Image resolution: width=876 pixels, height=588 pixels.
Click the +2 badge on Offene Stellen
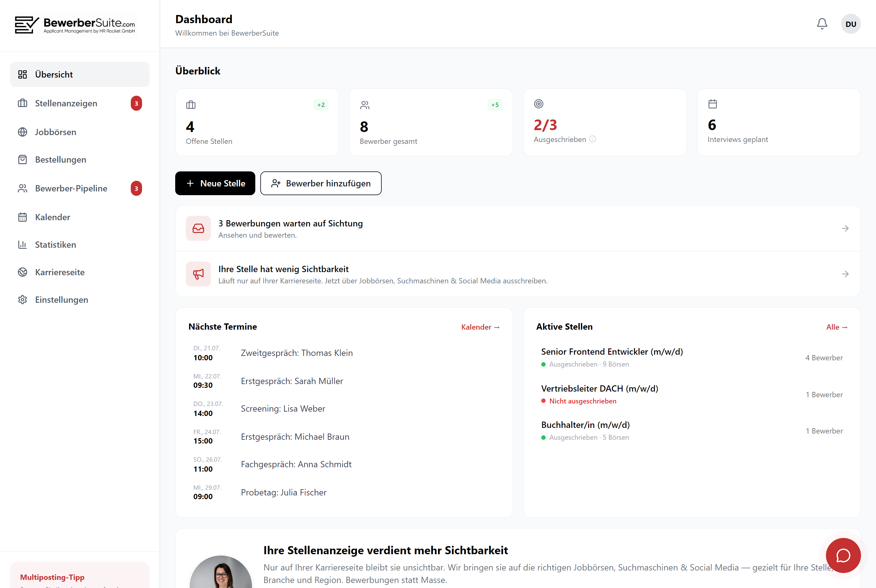tap(321, 105)
